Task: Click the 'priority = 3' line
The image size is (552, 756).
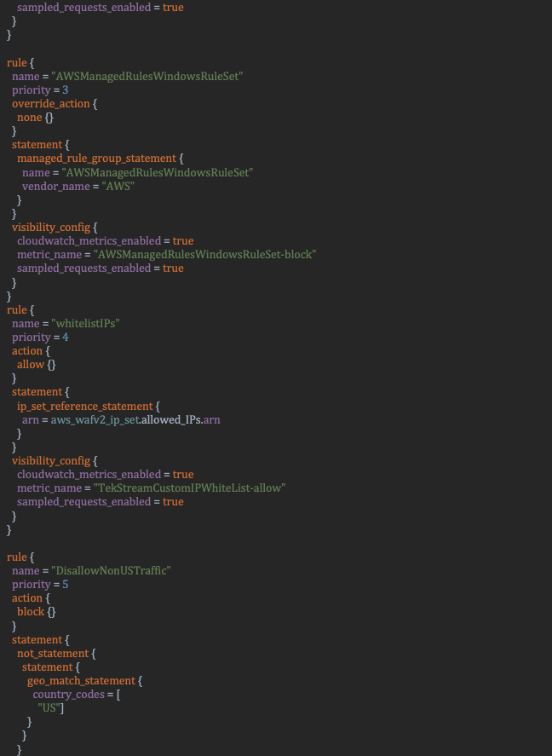Action: click(40, 90)
